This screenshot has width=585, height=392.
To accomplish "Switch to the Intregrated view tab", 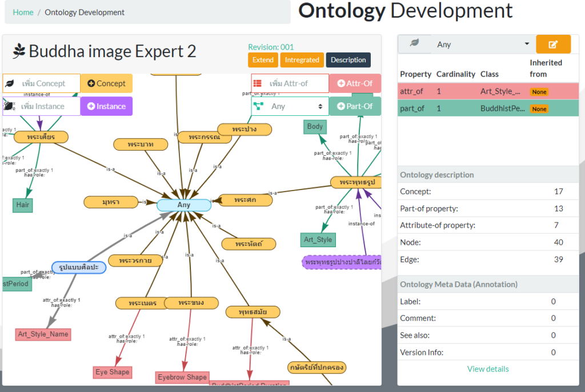I will click(x=302, y=60).
